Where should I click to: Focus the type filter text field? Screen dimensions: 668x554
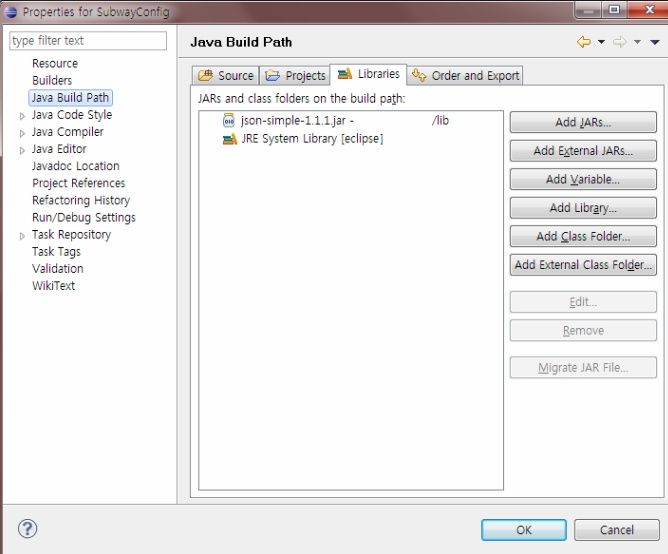pyautogui.click(x=88, y=41)
